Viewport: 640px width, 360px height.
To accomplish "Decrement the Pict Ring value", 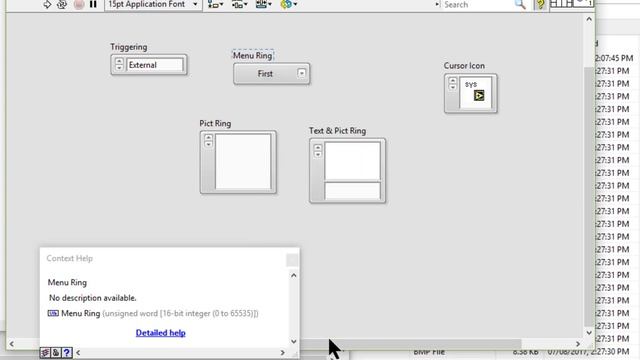I will click(x=209, y=144).
